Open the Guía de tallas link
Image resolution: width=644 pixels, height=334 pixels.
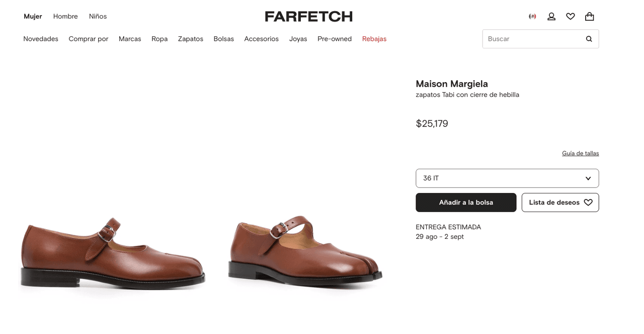(x=580, y=153)
